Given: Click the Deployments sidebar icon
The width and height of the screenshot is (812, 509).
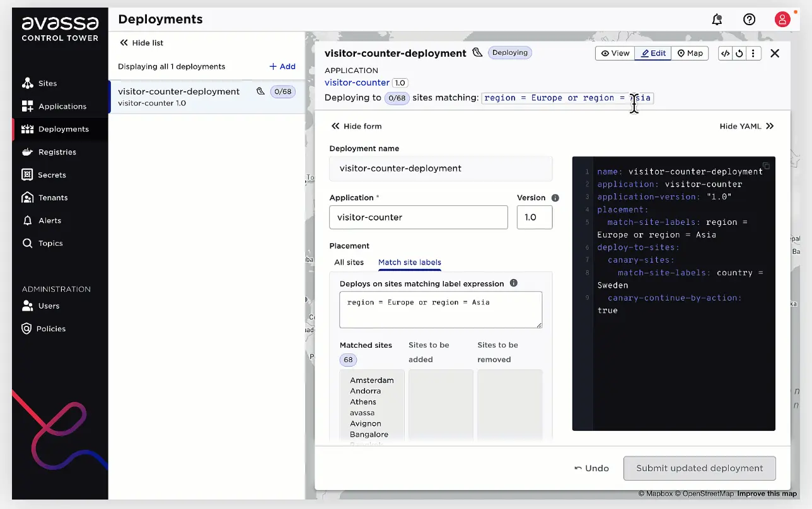Looking at the screenshot, I should coord(27,129).
